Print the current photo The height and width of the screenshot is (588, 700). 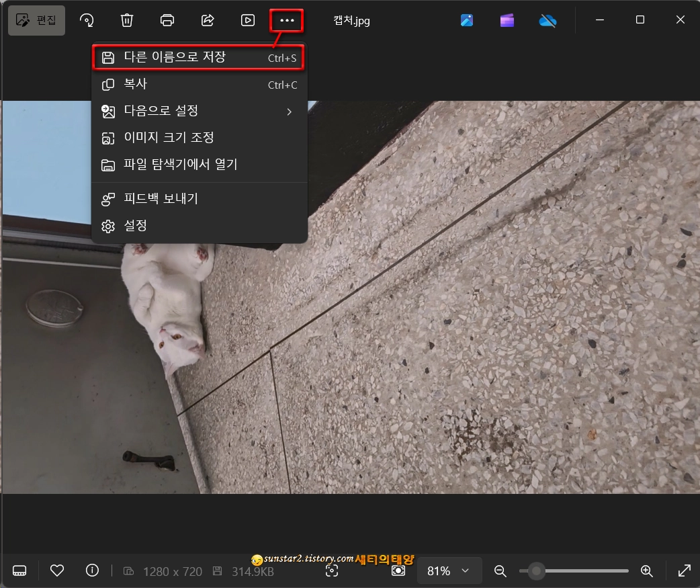tap(167, 19)
